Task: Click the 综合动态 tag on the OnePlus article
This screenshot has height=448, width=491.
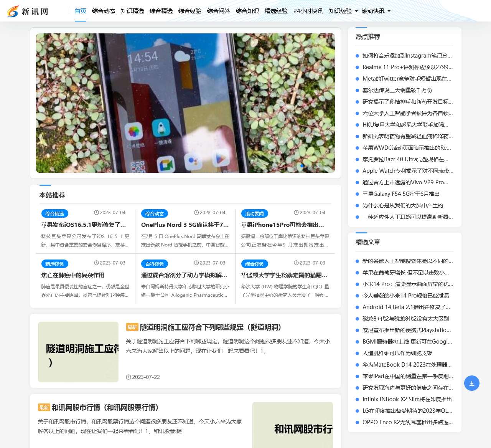Action: click(155, 213)
